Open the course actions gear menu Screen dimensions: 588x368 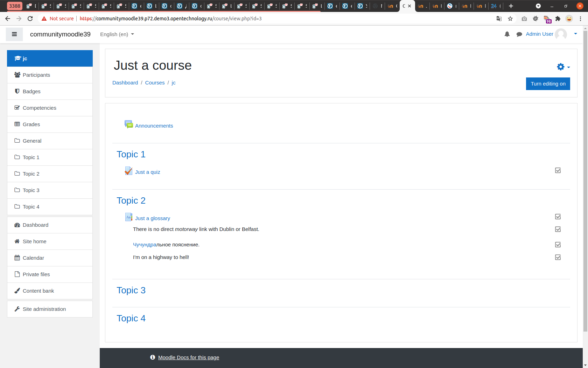tap(563, 67)
